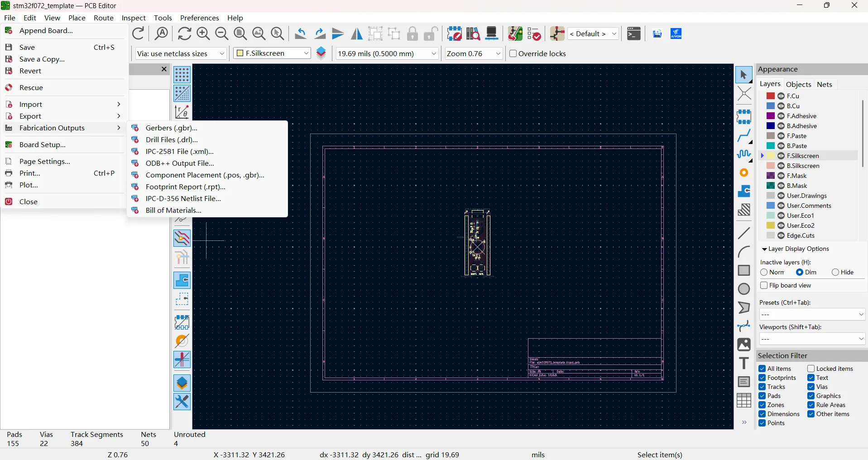Switch to the Objects tab

(799, 84)
